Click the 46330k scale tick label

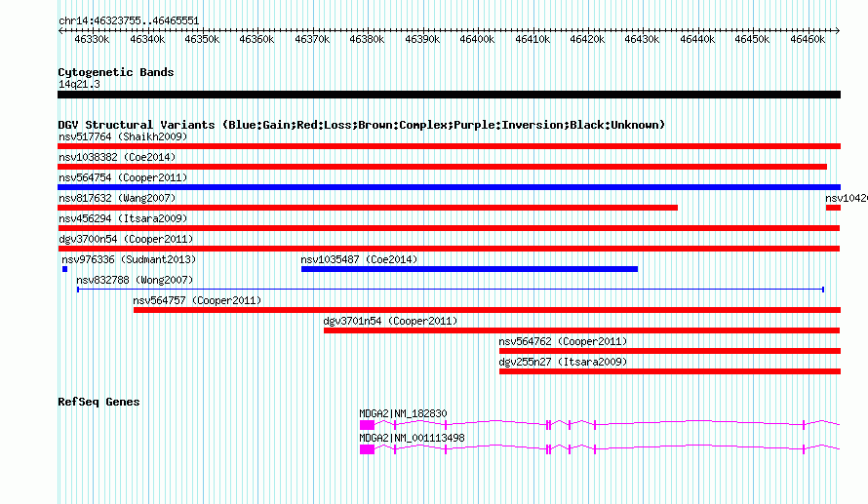coord(92,39)
